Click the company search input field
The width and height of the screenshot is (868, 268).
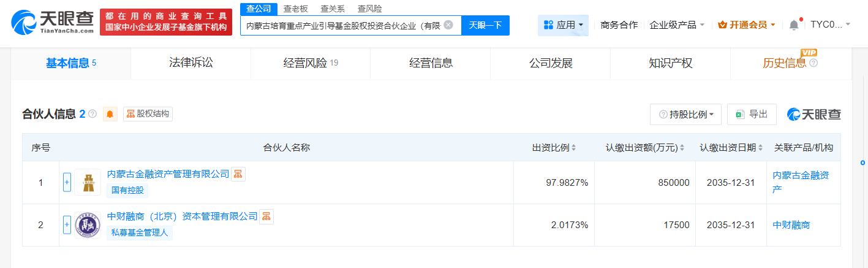coord(342,25)
